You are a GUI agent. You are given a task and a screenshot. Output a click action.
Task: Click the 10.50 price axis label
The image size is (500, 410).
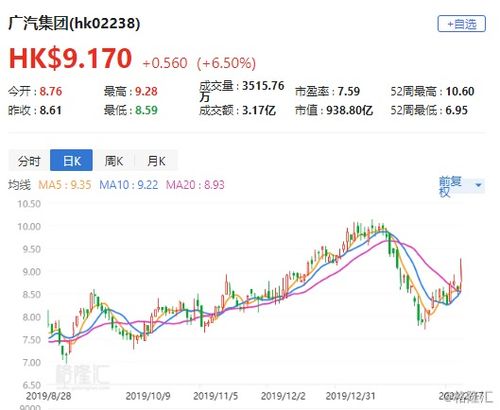coord(29,204)
